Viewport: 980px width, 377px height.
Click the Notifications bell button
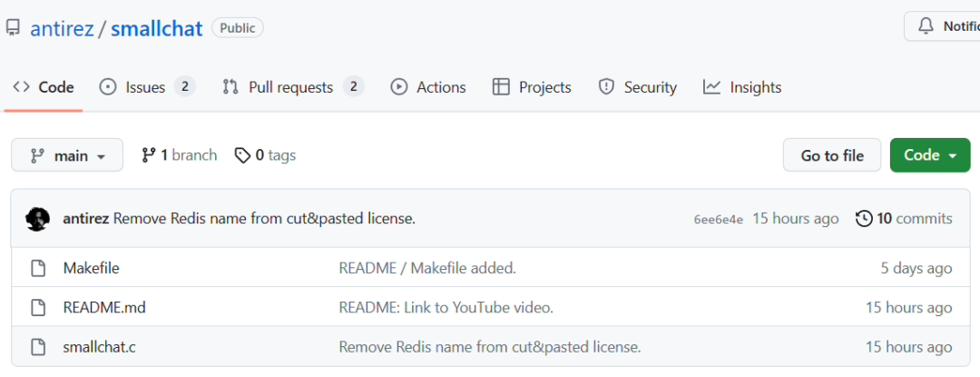(x=942, y=26)
